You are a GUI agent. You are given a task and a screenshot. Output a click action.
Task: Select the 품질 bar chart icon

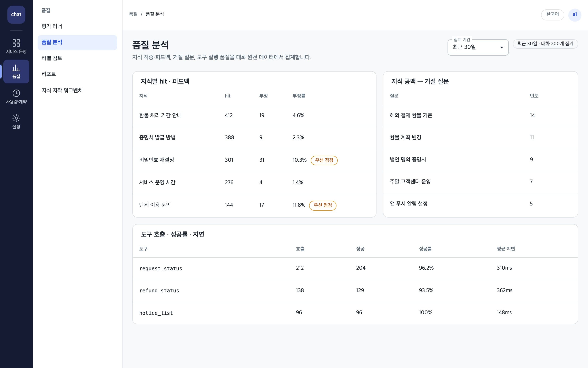pos(16,68)
